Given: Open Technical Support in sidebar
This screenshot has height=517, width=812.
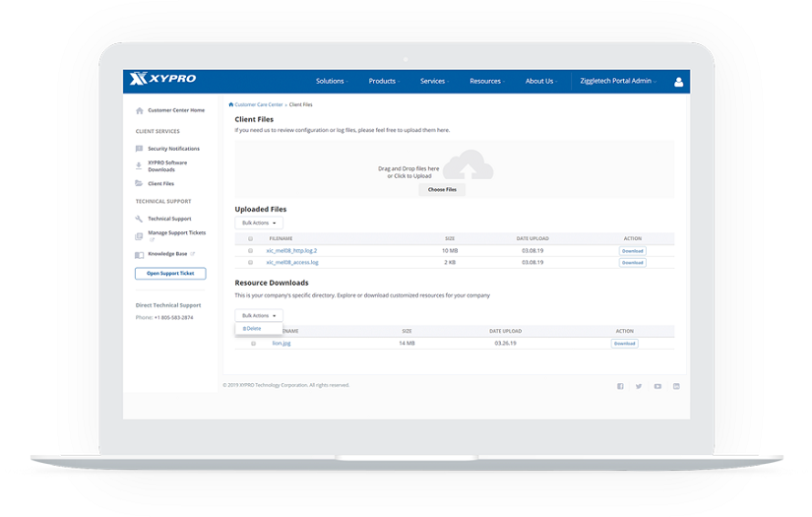Looking at the screenshot, I should 169,219.
